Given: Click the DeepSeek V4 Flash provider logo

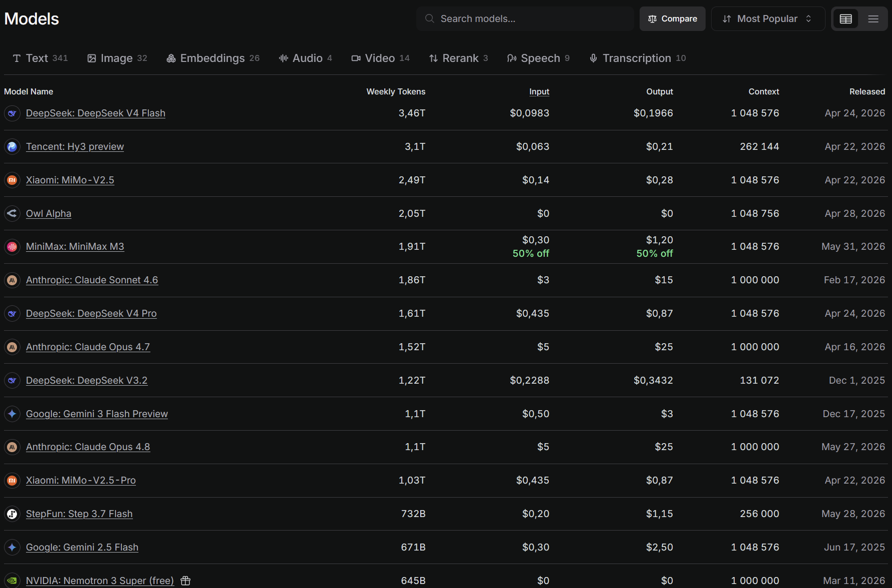Looking at the screenshot, I should pyautogui.click(x=12, y=113).
